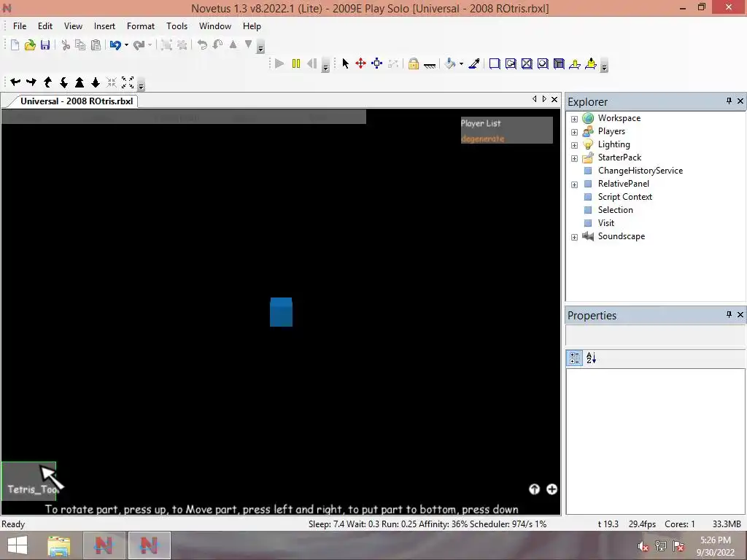Click the Tetris_Tool slot in game view
The width and height of the screenshot is (747, 560).
coord(29,481)
